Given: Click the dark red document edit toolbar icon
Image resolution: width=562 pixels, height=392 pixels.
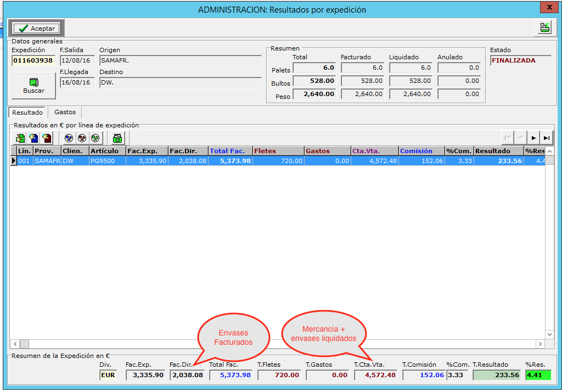Looking at the screenshot, I should tap(47, 138).
